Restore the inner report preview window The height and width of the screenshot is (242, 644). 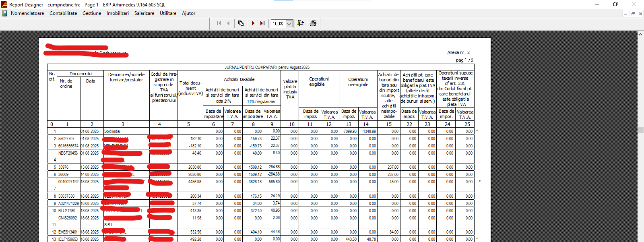point(633,14)
